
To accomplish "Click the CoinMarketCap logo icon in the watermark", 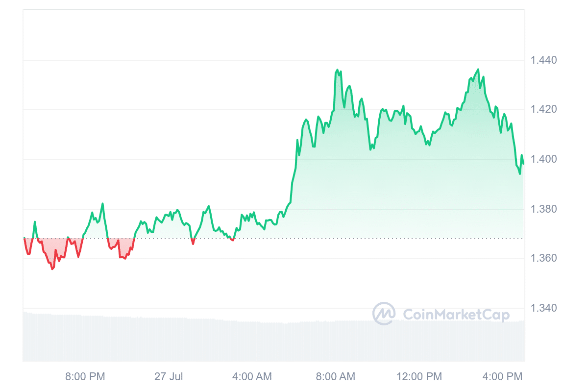I will pos(384,314).
